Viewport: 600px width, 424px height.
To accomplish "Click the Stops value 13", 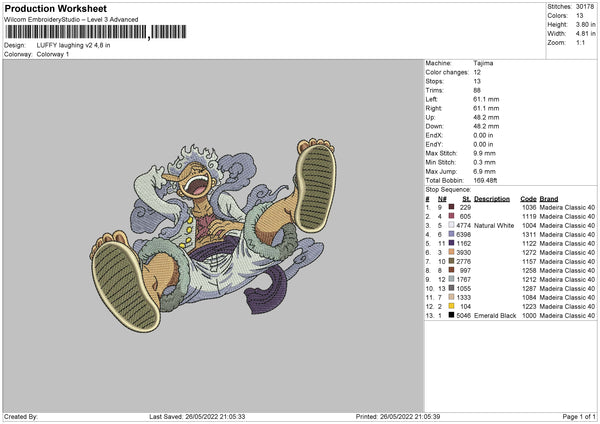I will pos(477,81).
